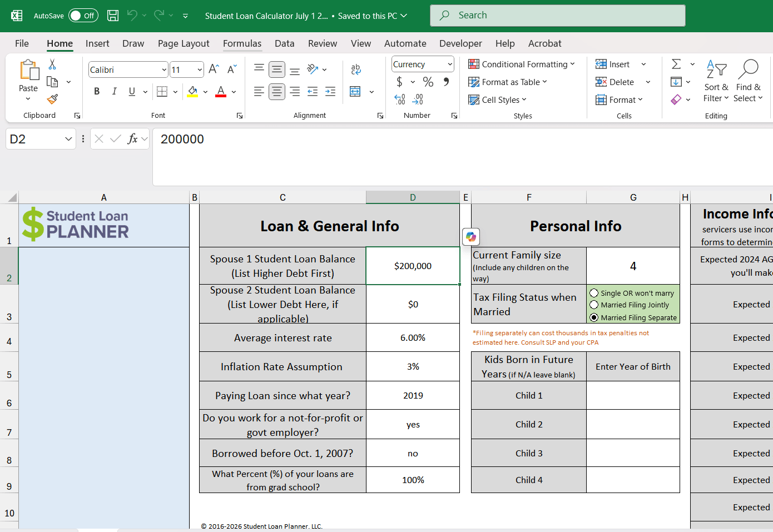Image resolution: width=773 pixels, height=532 pixels.
Task: Click the Search box in title bar
Action: coord(558,16)
